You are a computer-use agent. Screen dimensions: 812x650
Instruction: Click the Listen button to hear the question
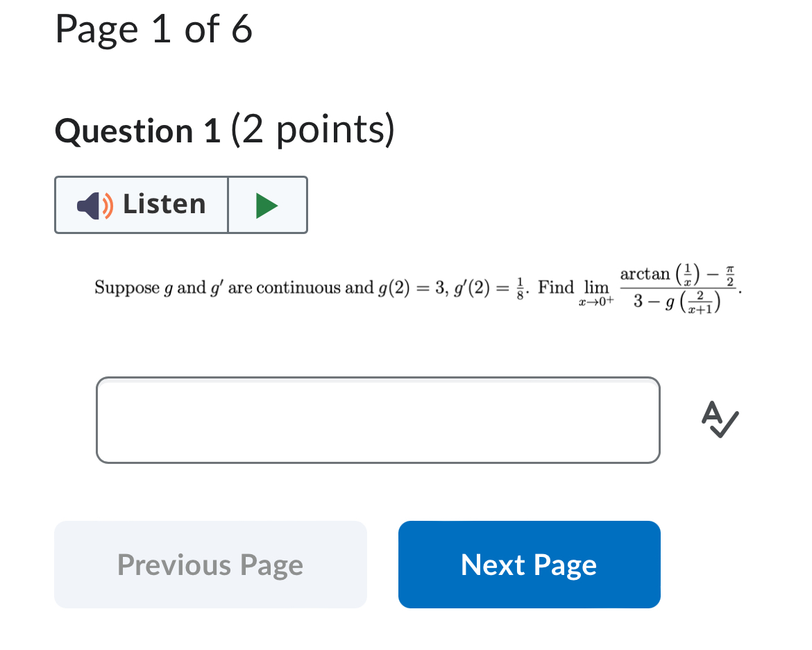[x=141, y=204]
